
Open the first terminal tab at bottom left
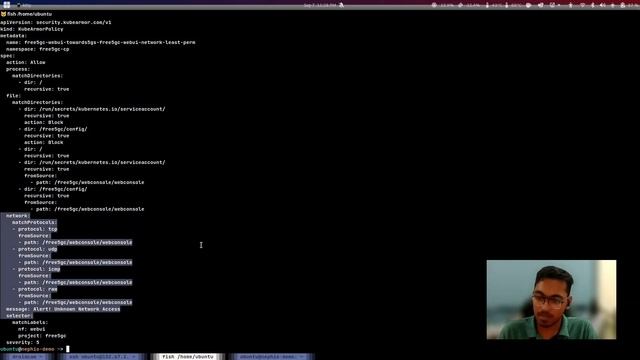click(x=27, y=356)
